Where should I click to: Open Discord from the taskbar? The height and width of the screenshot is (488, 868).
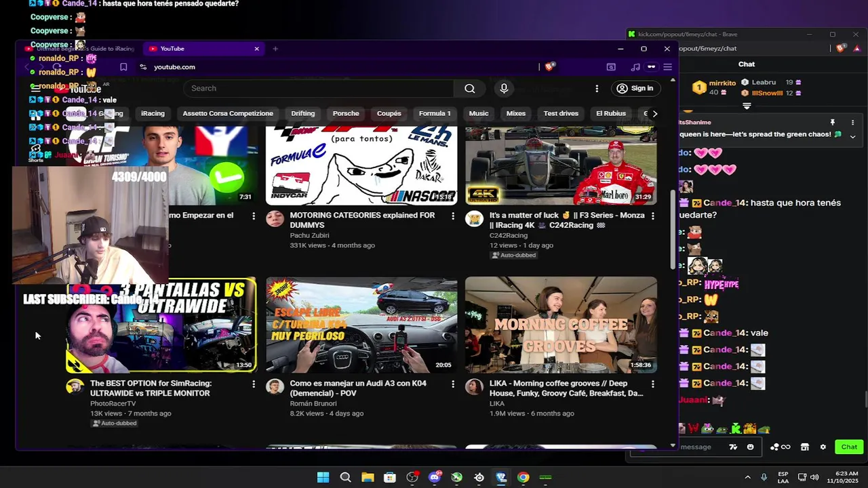pyautogui.click(x=435, y=477)
